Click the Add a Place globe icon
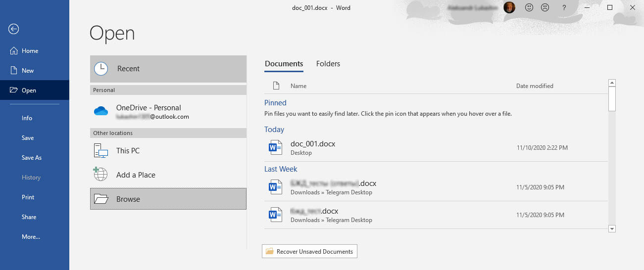The width and height of the screenshot is (644, 270). coord(100,174)
